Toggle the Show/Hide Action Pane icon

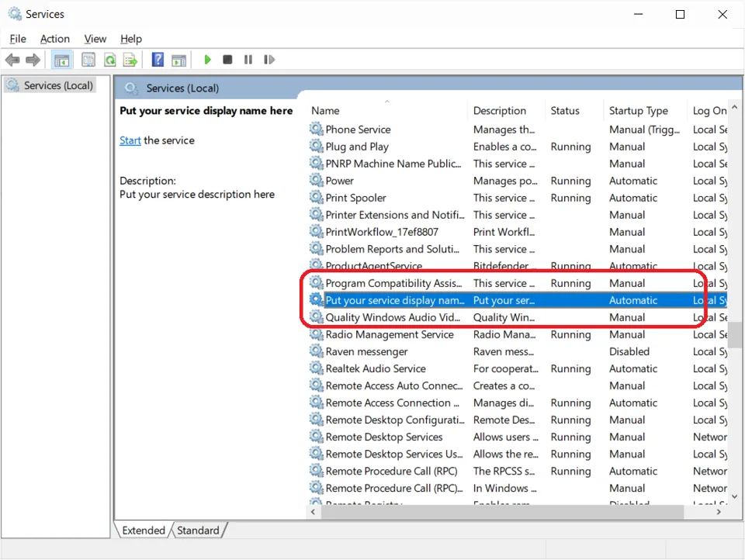coord(179,60)
